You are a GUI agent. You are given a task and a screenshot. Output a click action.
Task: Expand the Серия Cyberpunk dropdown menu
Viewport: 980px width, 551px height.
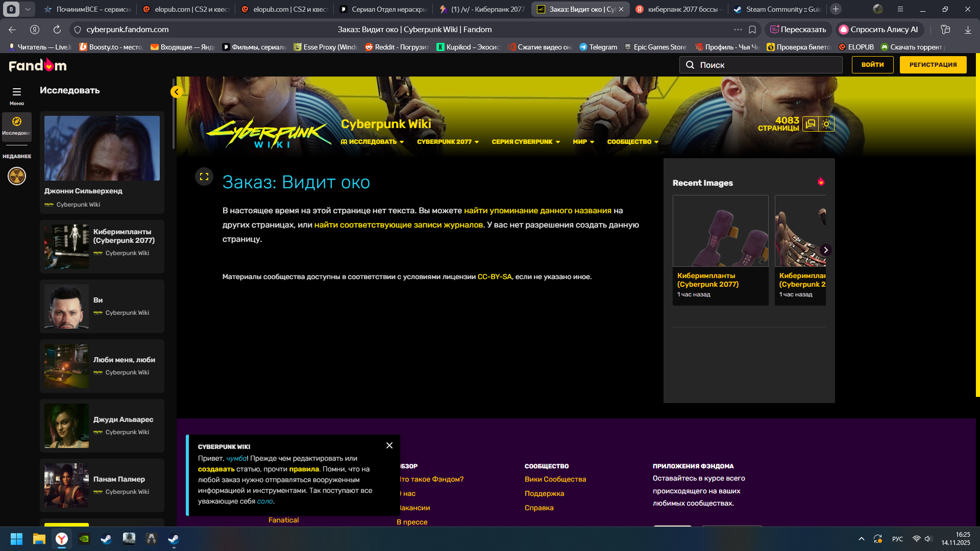[x=525, y=142]
